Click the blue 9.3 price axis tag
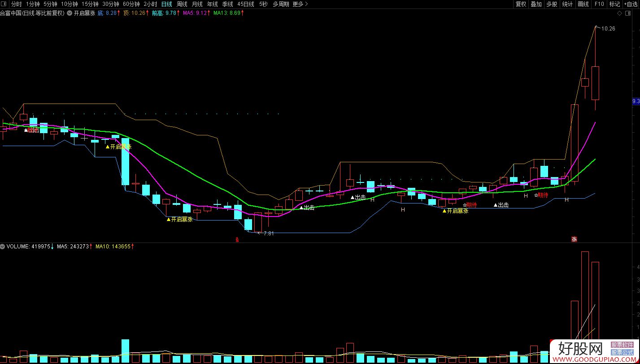 636,102
